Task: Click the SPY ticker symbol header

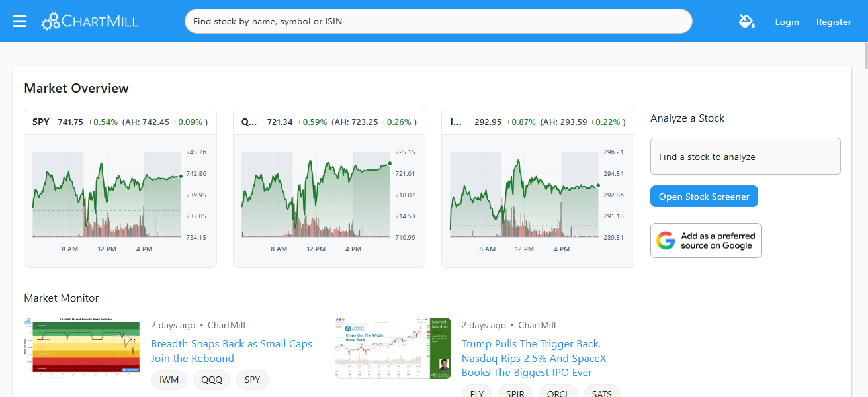Action: tap(41, 122)
